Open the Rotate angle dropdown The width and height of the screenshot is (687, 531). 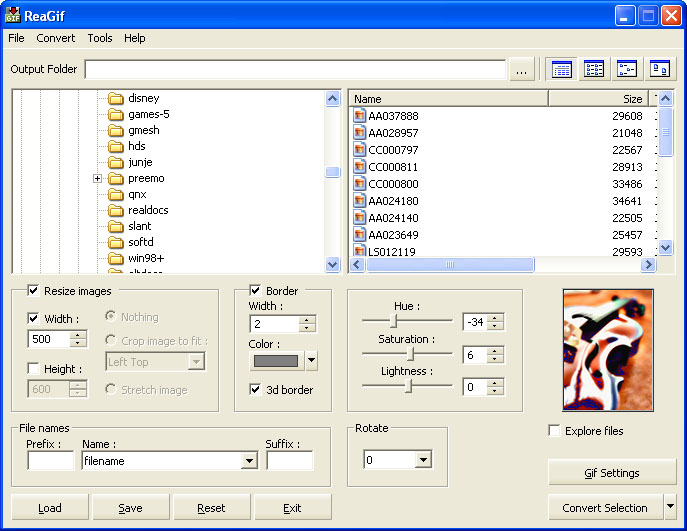coord(423,460)
